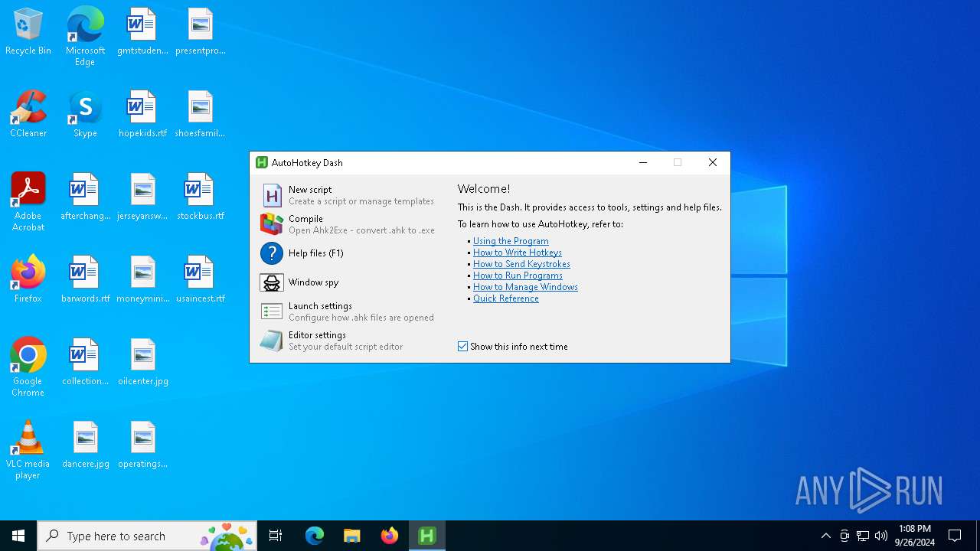Screen dimensions: 980x551
Task: Click the AutoHotkey taskbar button
Action: [x=426, y=536]
